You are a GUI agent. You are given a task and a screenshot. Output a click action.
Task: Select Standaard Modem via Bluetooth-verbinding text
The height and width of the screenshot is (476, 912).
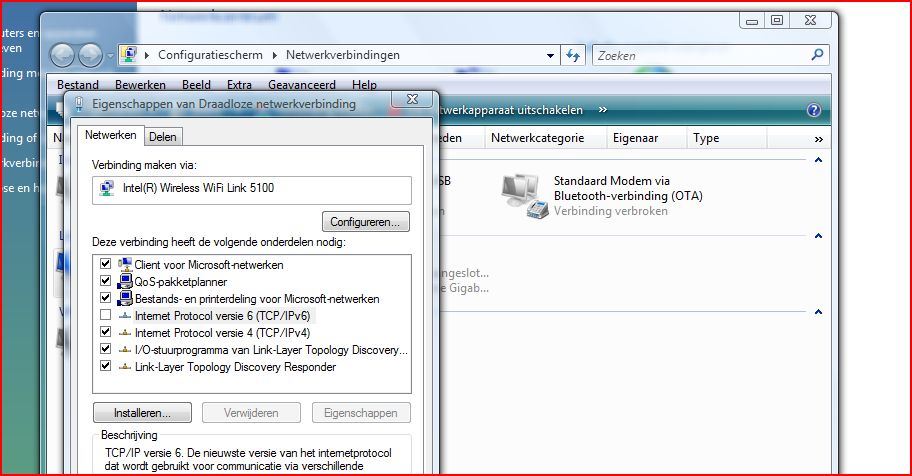(628, 189)
